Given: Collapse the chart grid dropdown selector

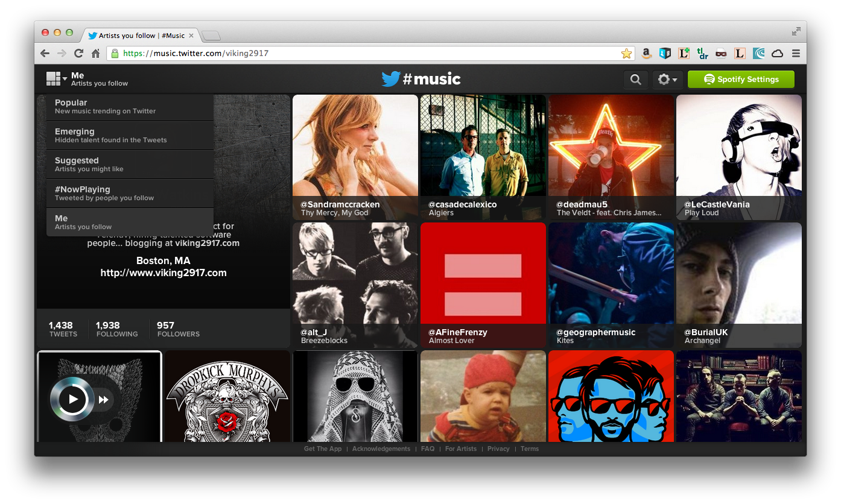Looking at the screenshot, I should pos(56,79).
